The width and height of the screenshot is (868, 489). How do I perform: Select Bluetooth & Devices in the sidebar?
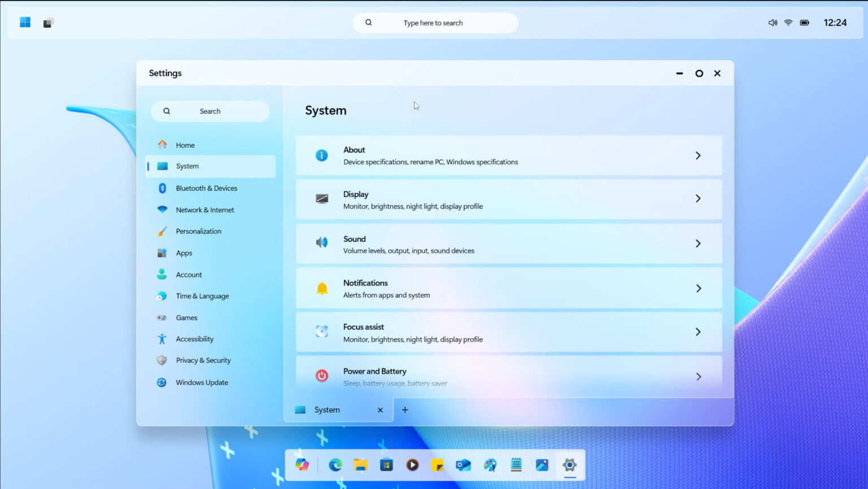(206, 188)
